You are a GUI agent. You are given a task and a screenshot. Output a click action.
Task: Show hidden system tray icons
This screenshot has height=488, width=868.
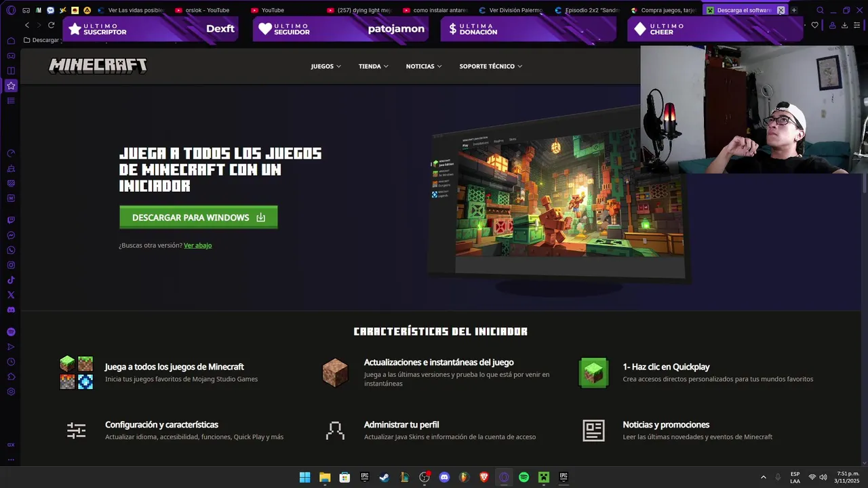(763, 477)
